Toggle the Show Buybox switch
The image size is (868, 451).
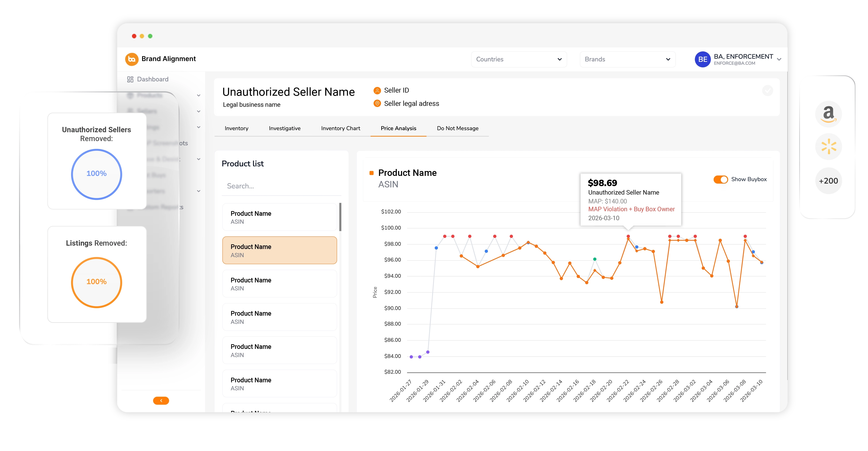(721, 179)
